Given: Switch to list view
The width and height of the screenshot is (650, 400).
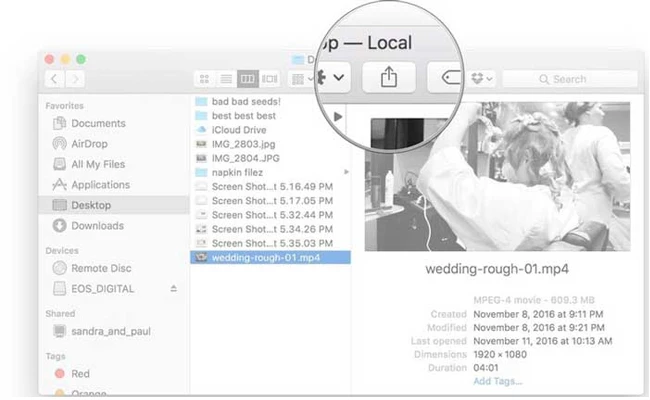Looking at the screenshot, I should click(x=226, y=78).
